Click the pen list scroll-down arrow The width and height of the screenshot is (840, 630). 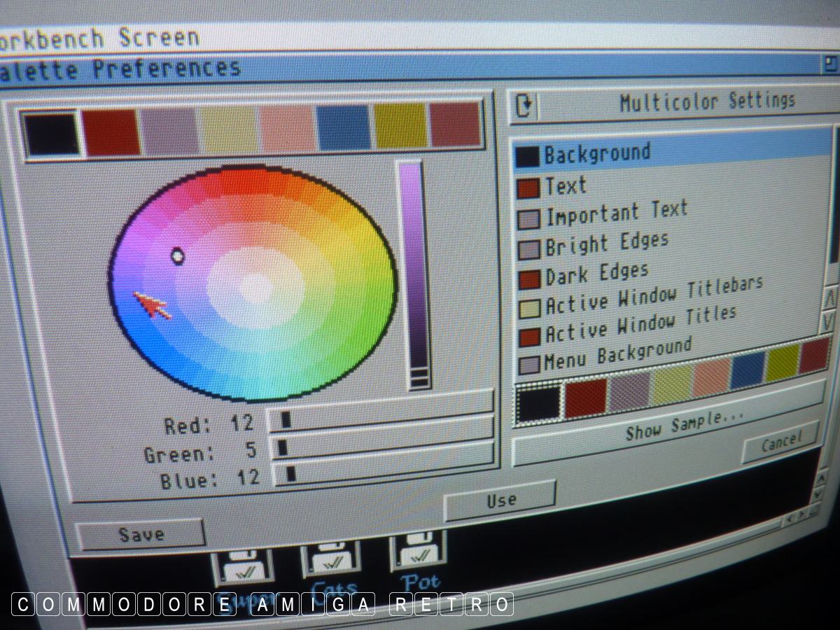(x=828, y=323)
